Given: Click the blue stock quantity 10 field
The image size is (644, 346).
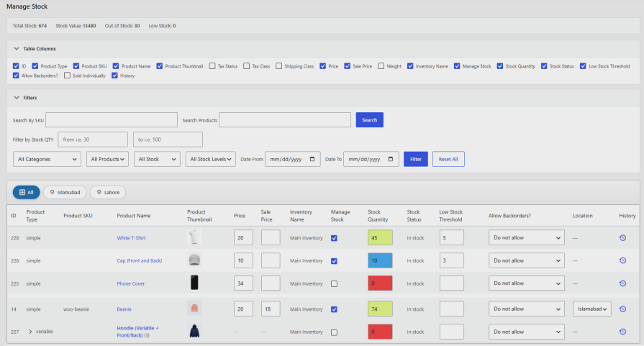Looking at the screenshot, I should coord(380,260).
